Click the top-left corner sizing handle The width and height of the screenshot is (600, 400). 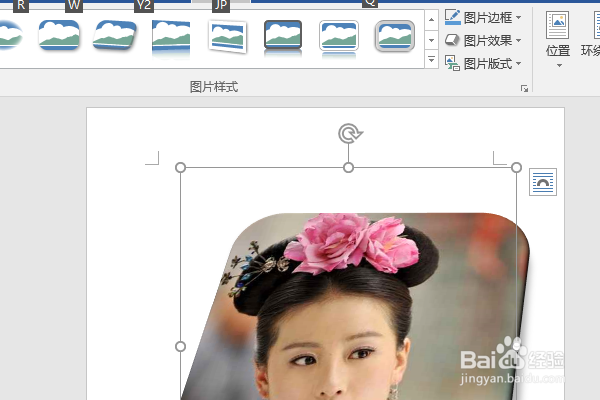tap(180, 168)
